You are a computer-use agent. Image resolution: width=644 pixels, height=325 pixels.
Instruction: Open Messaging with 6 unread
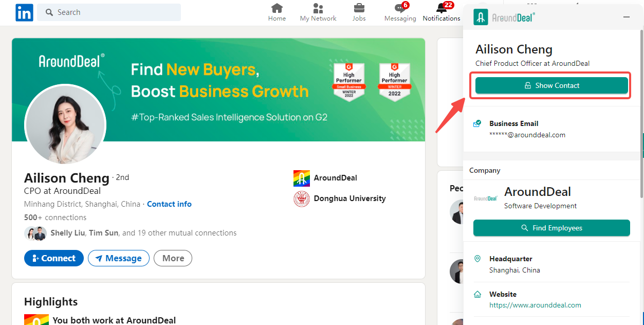[x=400, y=9]
